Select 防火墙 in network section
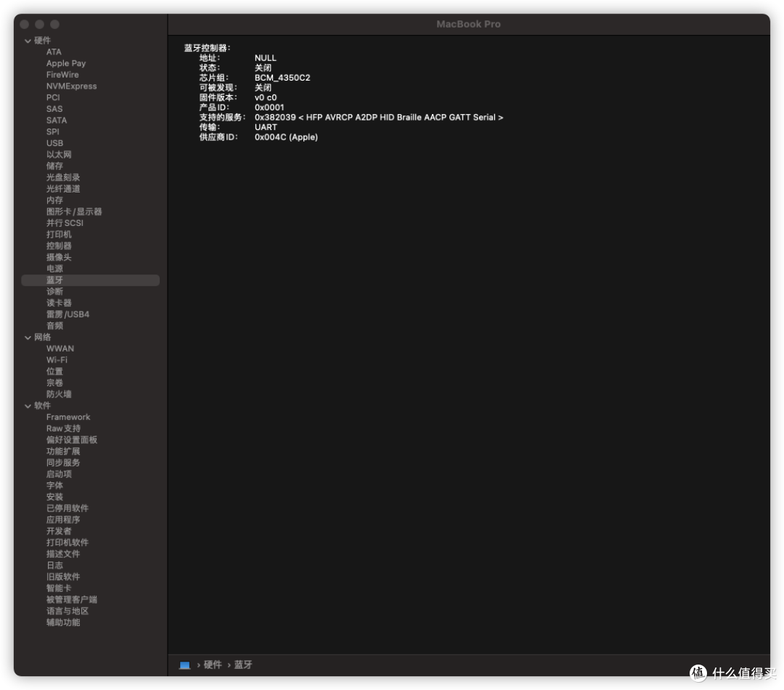Image resolution: width=784 pixels, height=690 pixels. pos(59,394)
